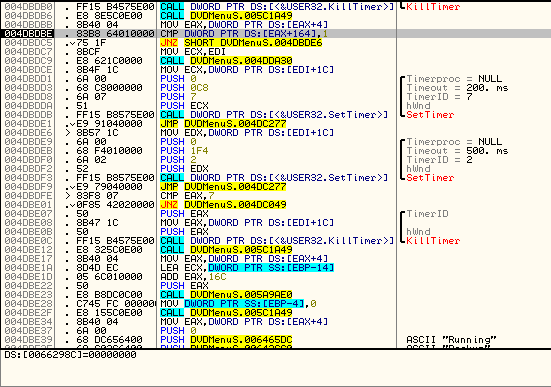Click hex bytes E9 91040000
551x387 pixels.
tap(109, 124)
